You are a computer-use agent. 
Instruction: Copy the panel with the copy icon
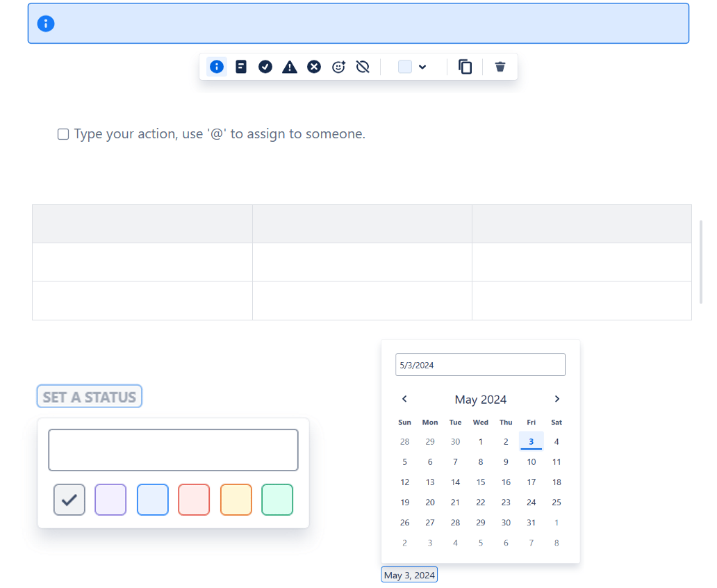465,67
